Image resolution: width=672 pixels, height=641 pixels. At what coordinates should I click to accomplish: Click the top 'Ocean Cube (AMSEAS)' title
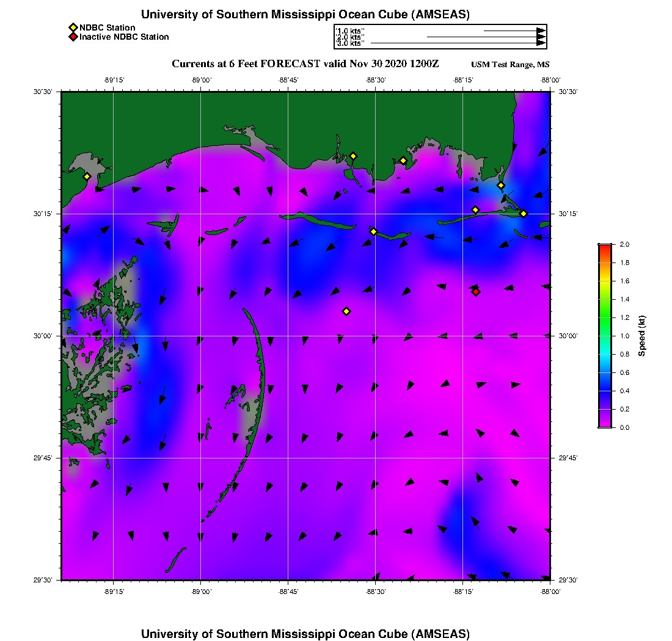(305, 15)
